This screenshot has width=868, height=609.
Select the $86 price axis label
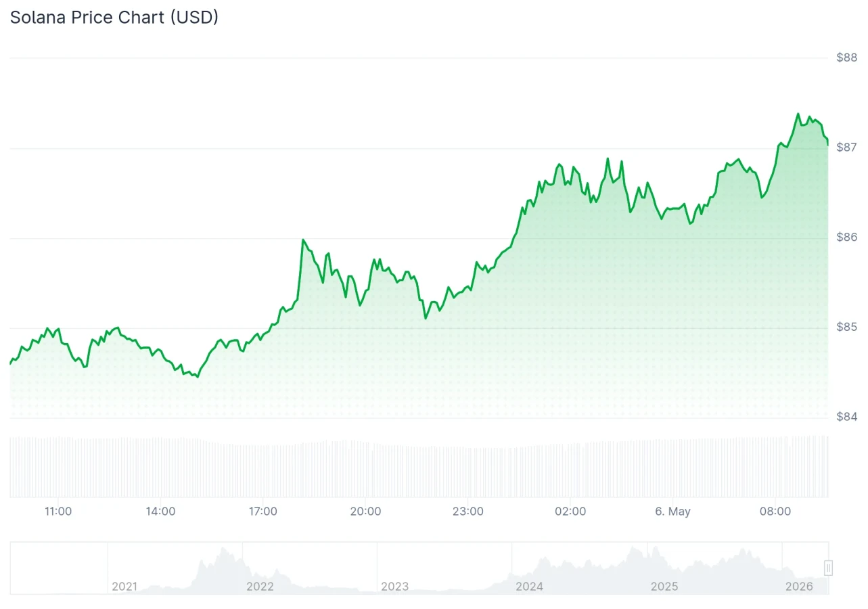(847, 238)
